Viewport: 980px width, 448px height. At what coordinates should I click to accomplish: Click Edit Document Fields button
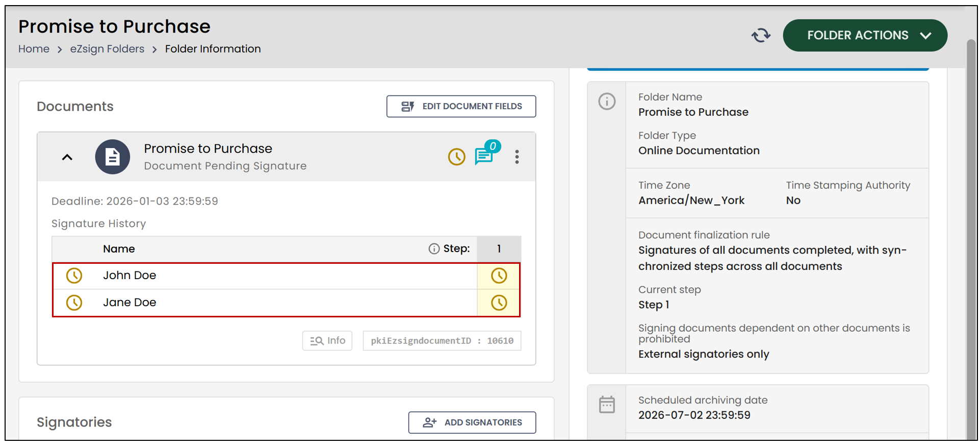[x=461, y=106]
